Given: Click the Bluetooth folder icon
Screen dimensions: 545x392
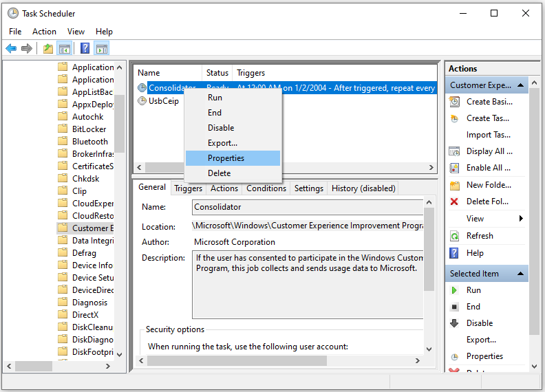Looking at the screenshot, I should pos(63,141).
